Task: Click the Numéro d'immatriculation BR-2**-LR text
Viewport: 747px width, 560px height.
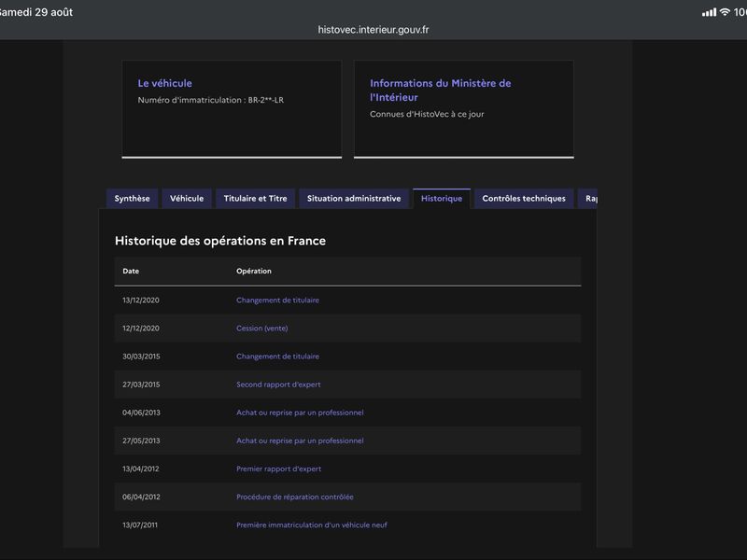Action: (211, 100)
